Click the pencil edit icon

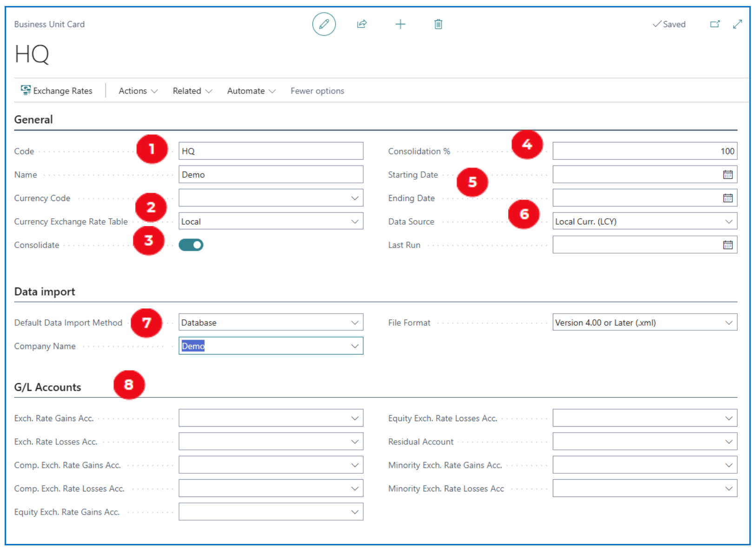[x=324, y=24]
